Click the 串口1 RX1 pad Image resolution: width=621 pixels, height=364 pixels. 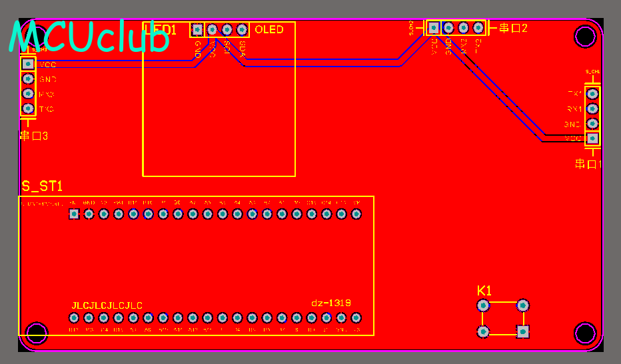(592, 108)
